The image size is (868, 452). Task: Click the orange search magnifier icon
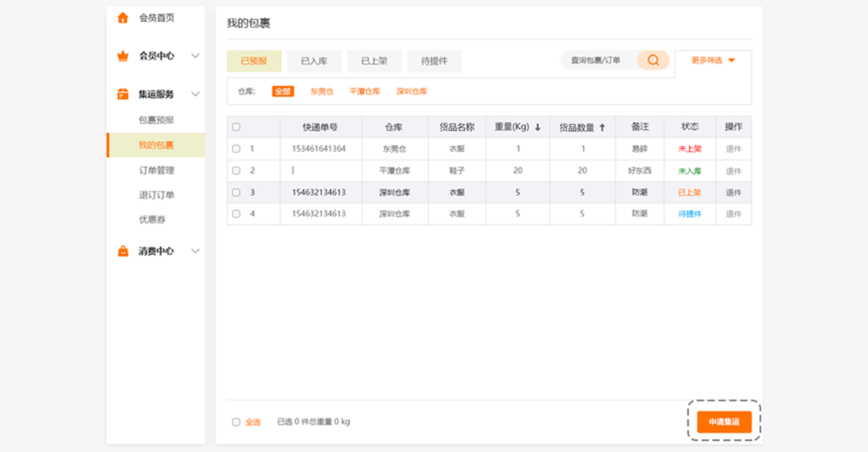click(653, 61)
